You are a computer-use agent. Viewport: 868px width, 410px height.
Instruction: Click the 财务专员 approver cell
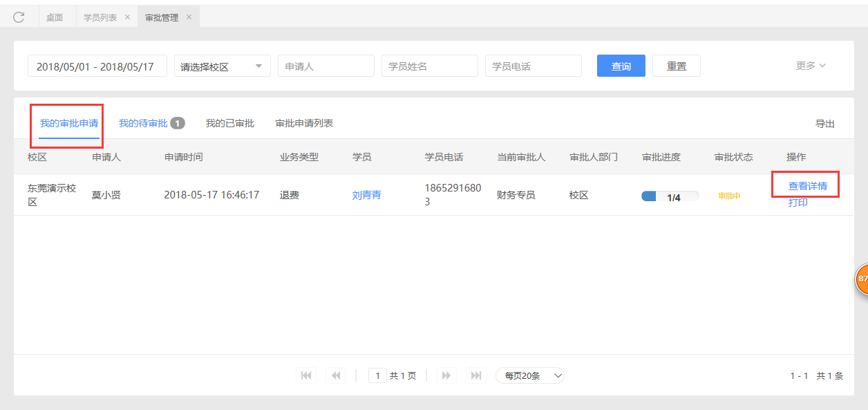516,195
